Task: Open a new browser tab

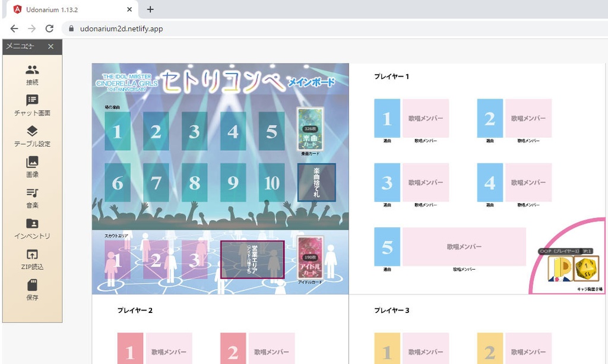Action: tap(150, 10)
